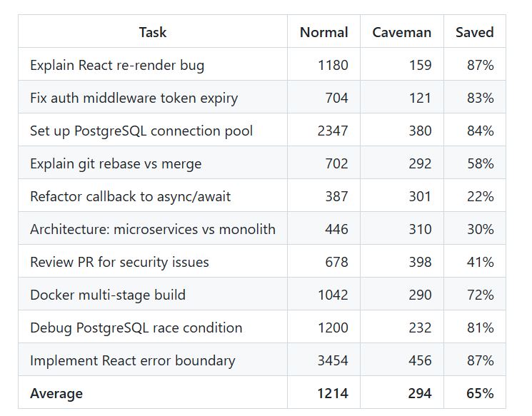Click the Average row label

(x=56, y=393)
